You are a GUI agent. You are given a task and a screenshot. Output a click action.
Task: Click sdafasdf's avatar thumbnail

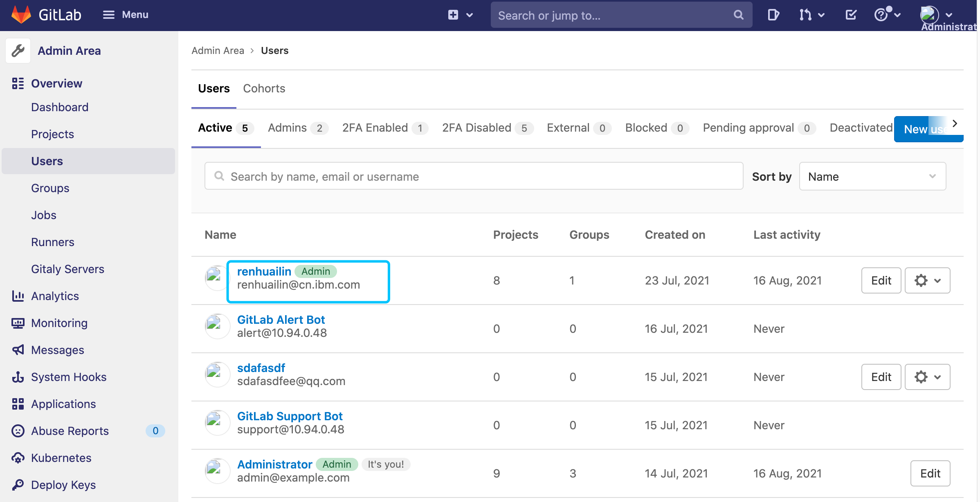pyautogui.click(x=217, y=374)
